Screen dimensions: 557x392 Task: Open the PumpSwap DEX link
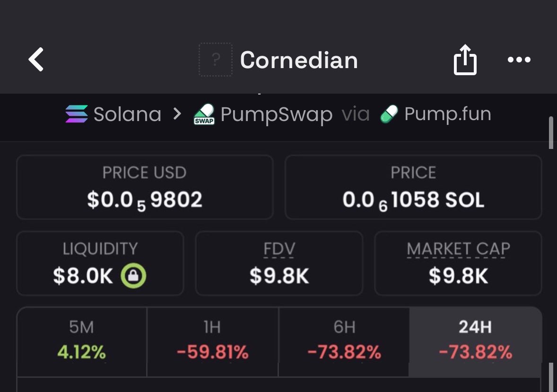coord(276,115)
